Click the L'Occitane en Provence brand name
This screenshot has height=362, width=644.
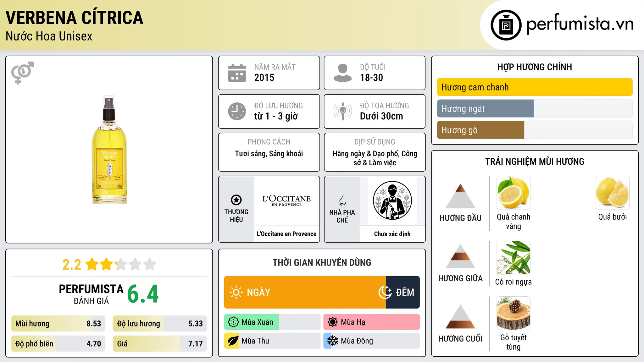[286, 234]
